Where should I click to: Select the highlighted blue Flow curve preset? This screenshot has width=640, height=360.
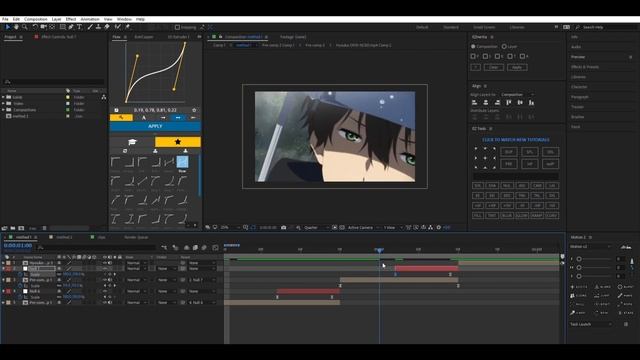coord(182,162)
